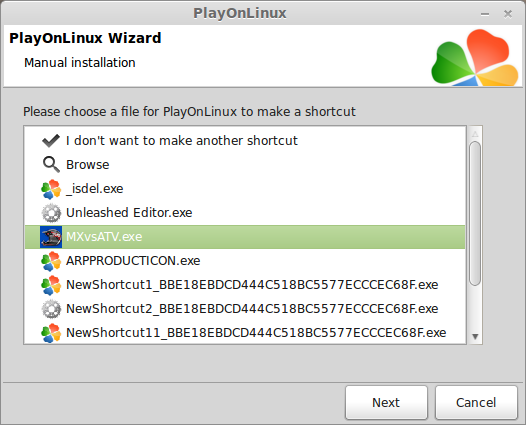This screenshot has width=526, height=425.
Task: Select the ARPPRODUCTICON.exe list entry
Action: pos(245,261)
